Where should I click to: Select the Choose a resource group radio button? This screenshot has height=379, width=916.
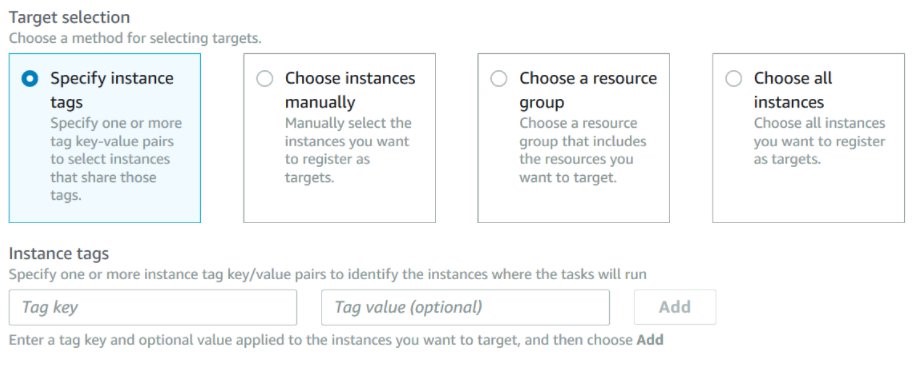click(499, 79)
